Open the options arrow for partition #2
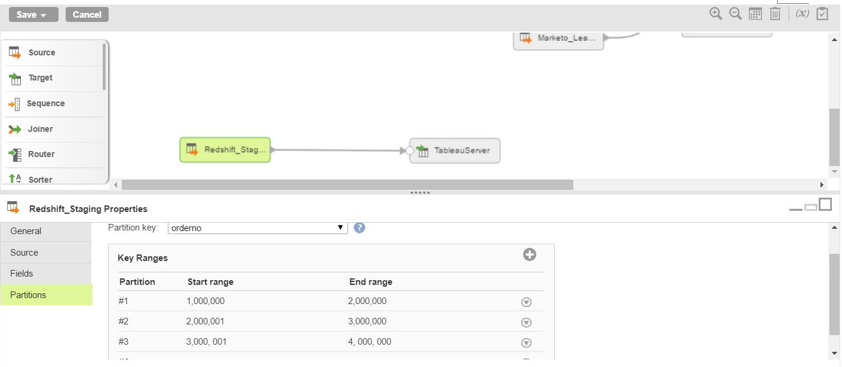This screenshot has height=367, width=842. pyautogui.click(x=526, y=322)
